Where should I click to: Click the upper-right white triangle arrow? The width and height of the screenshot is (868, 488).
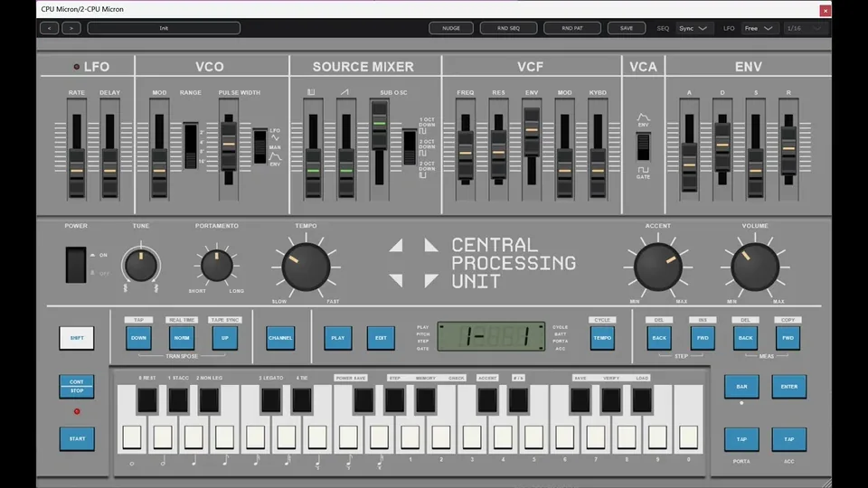pos(430,246)
